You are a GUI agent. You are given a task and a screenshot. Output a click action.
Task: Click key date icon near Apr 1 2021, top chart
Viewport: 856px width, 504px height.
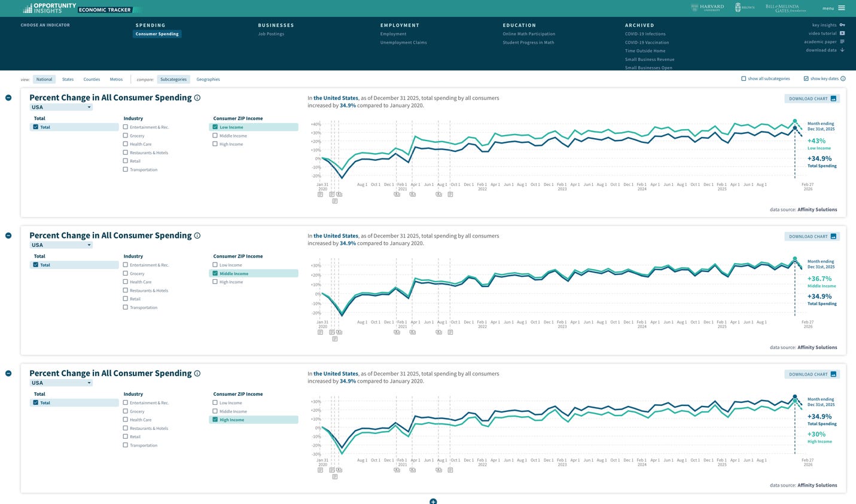point(413,194)
